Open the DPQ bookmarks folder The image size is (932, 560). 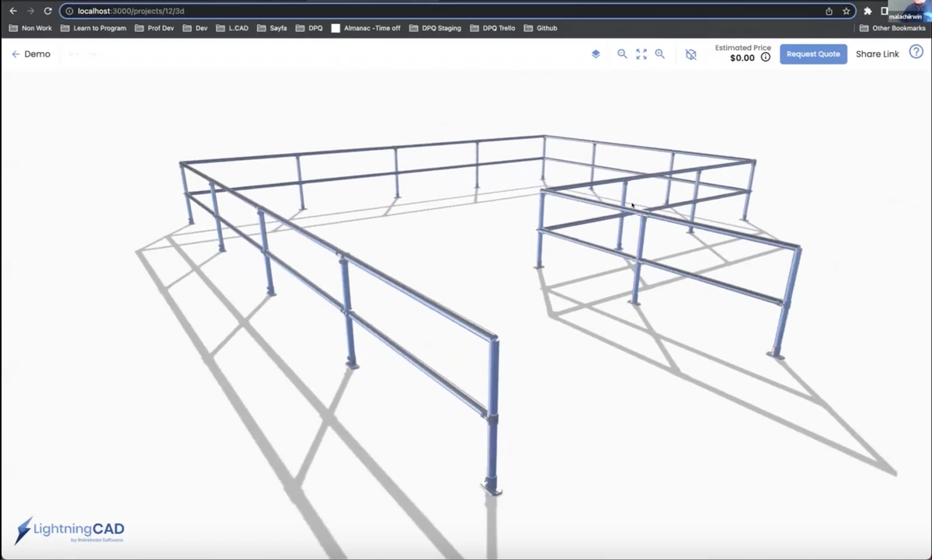click(x=310, y=28)
